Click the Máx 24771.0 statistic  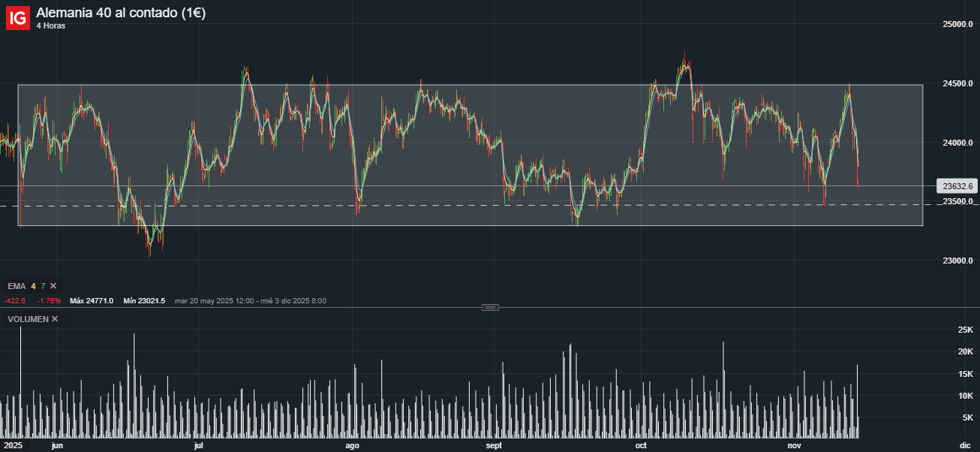92,301
